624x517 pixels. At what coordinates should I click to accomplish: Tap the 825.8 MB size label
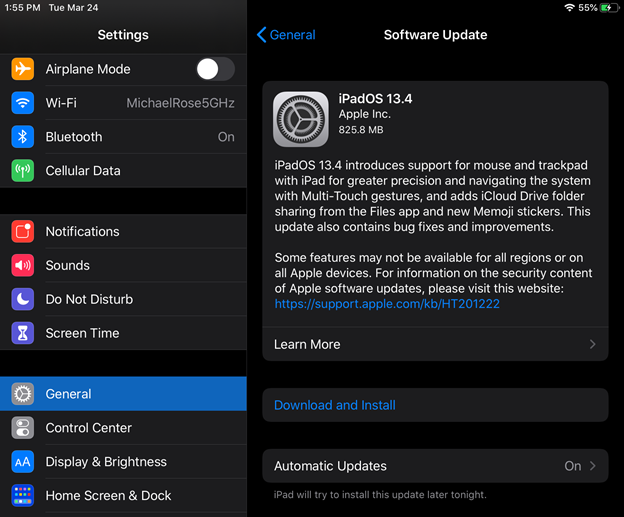(x=361, y=130)
